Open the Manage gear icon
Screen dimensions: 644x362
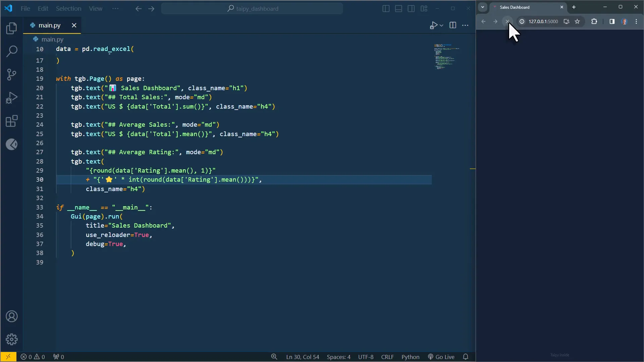(x=12, y=339)
